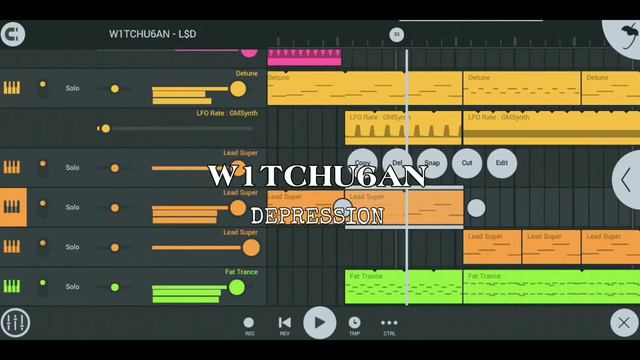
Task: Select the pink clip at top
Action: [304, 57]
